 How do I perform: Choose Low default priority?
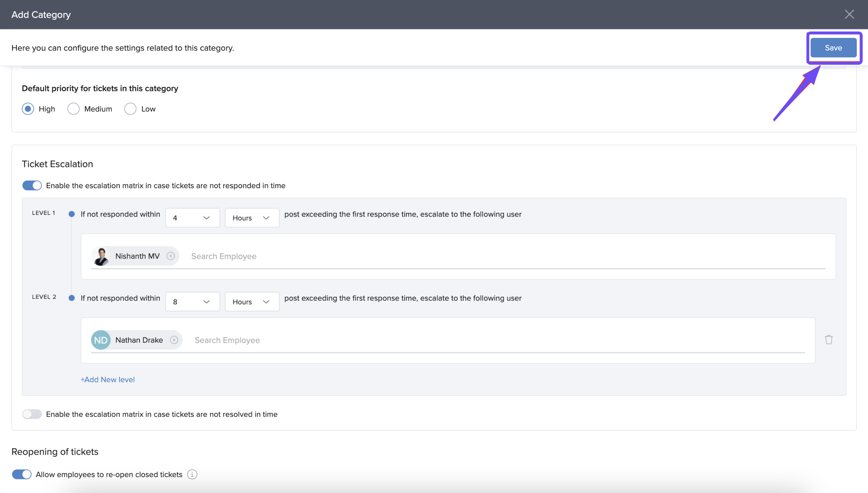130,109
